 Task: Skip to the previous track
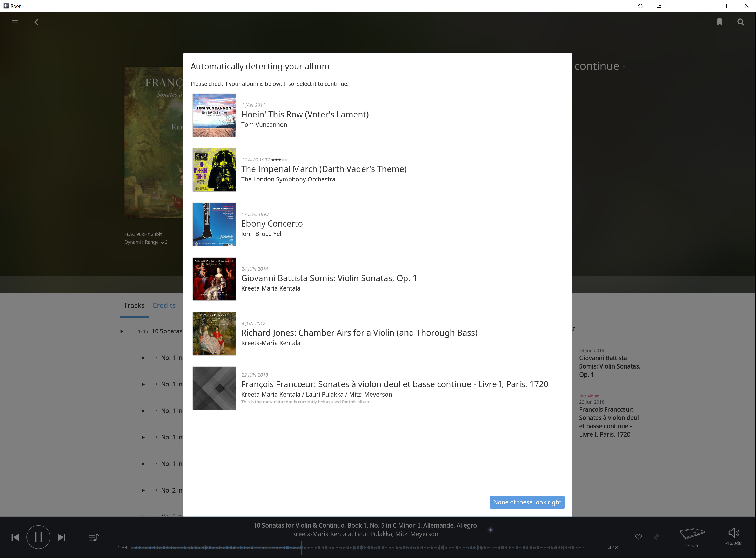pos(15,537)
